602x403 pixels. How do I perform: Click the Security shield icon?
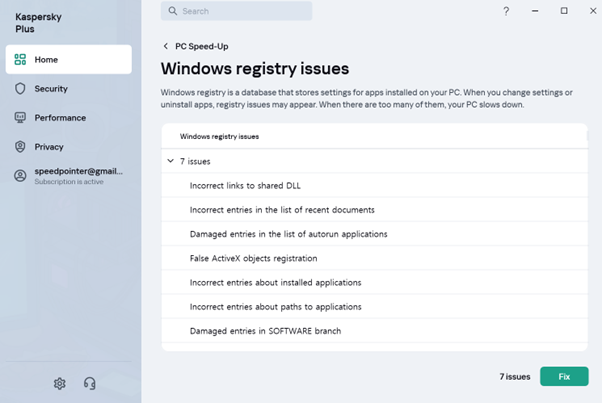20,89
